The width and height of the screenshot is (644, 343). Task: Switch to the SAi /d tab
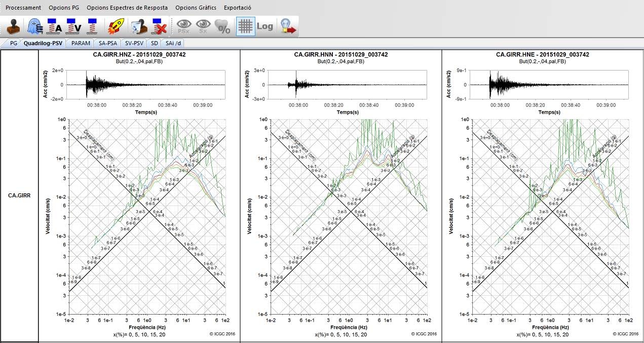[x=173, y=43]
